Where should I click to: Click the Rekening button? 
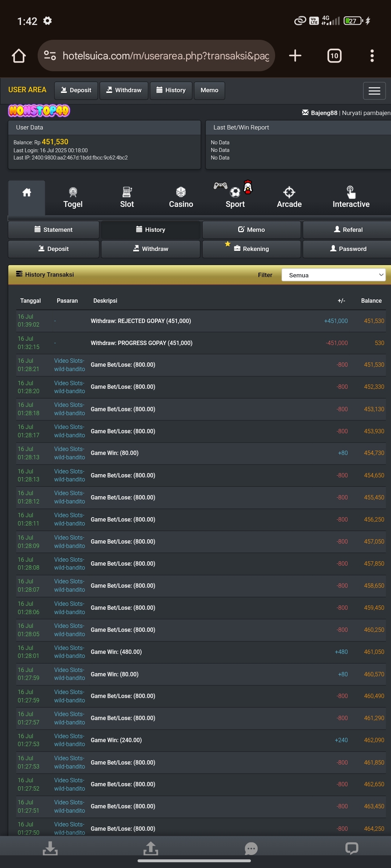[251, 249]
